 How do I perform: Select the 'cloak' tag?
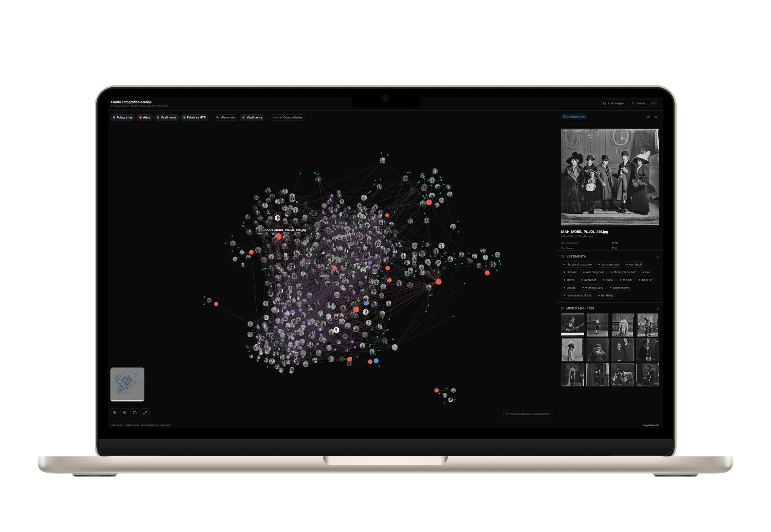608,280
